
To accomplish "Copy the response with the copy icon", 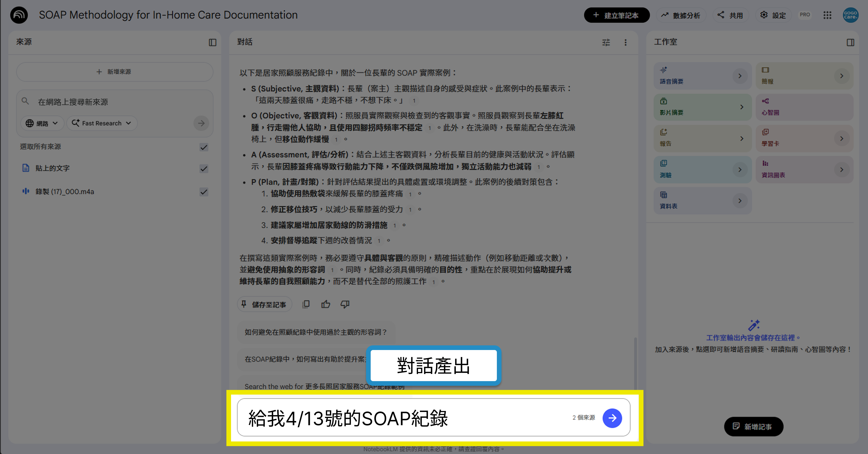I will [x=306, y=304].
